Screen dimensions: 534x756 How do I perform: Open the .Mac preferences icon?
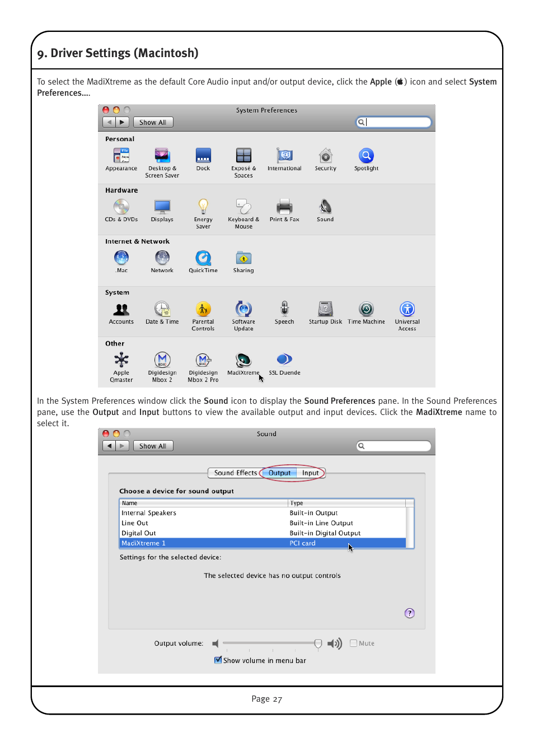(x=121, y=258)
